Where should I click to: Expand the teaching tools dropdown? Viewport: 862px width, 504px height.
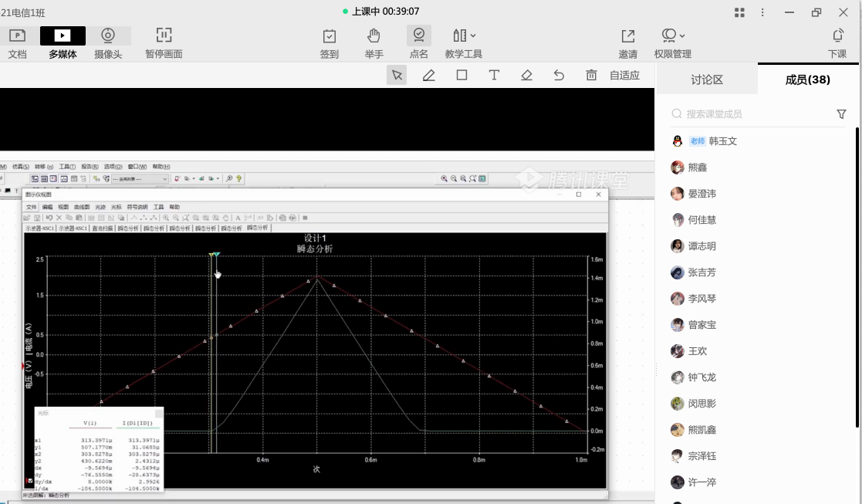coord(464,42)
